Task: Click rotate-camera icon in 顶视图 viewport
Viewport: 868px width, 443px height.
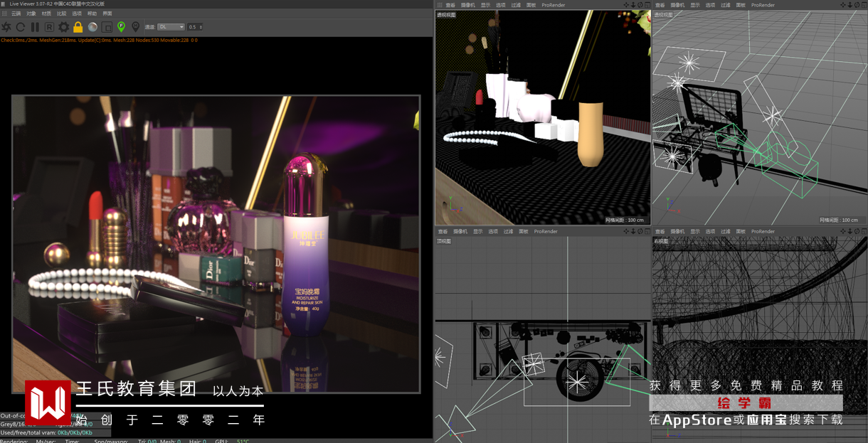Action: coord(640,231)
